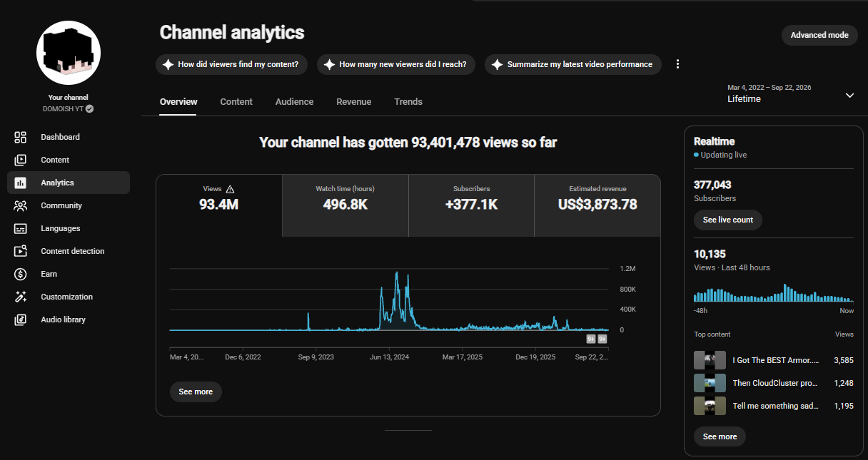Open the Audio library icon

tap(21, 320)
